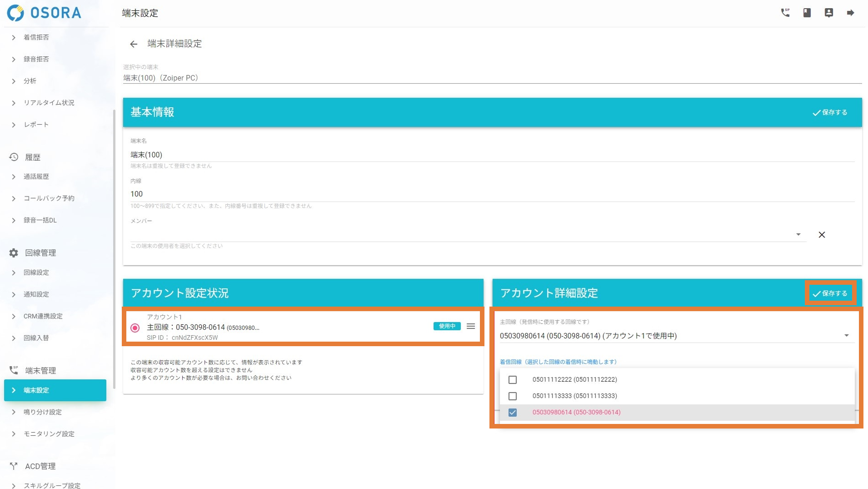Click the 端末名 input field
The image size is (868, 489).
[x=491, y=155]
